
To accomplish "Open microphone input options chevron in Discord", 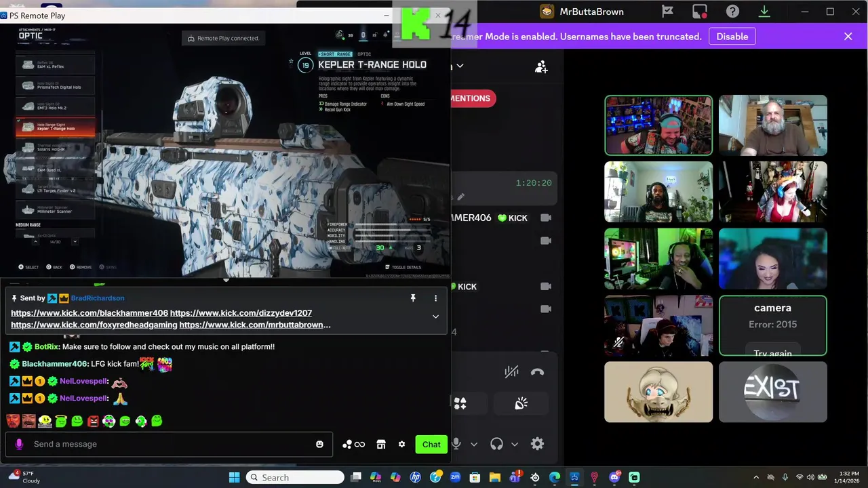I will point(474,445).
